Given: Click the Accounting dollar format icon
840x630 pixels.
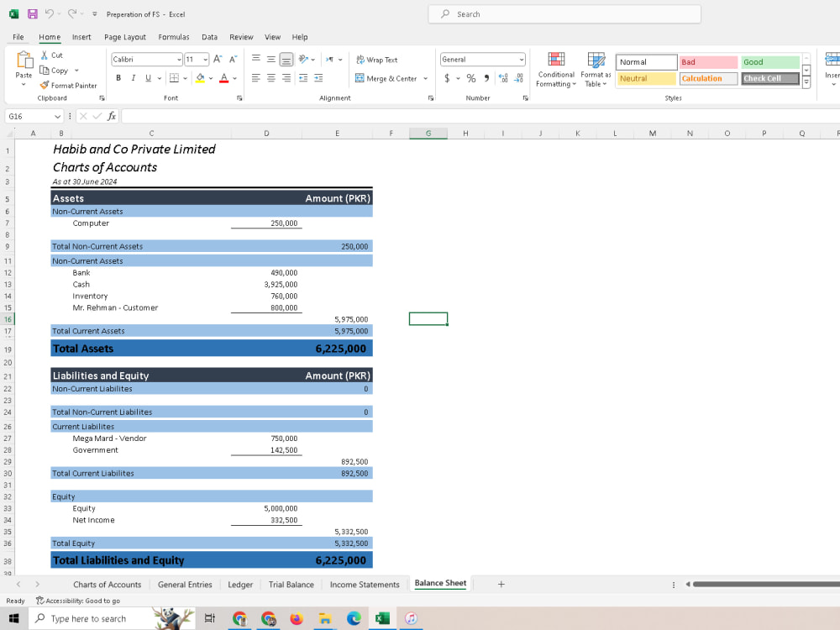Looking at the screenshot, I should (x=448, y=78).
